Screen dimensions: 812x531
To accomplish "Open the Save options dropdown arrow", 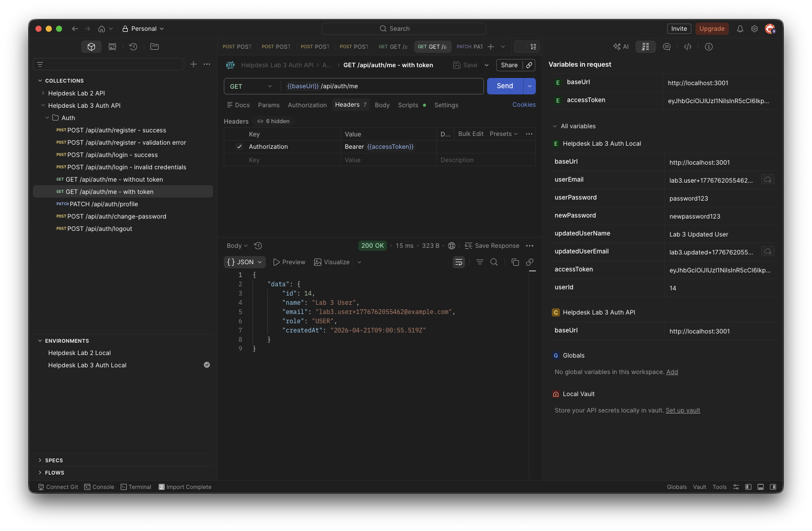I will point(487,65).
